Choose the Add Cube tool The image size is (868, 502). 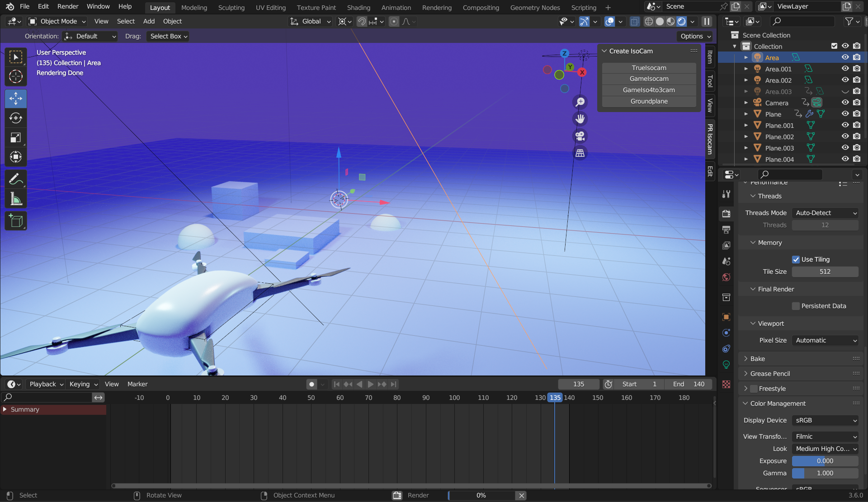(x=16, y=221)
